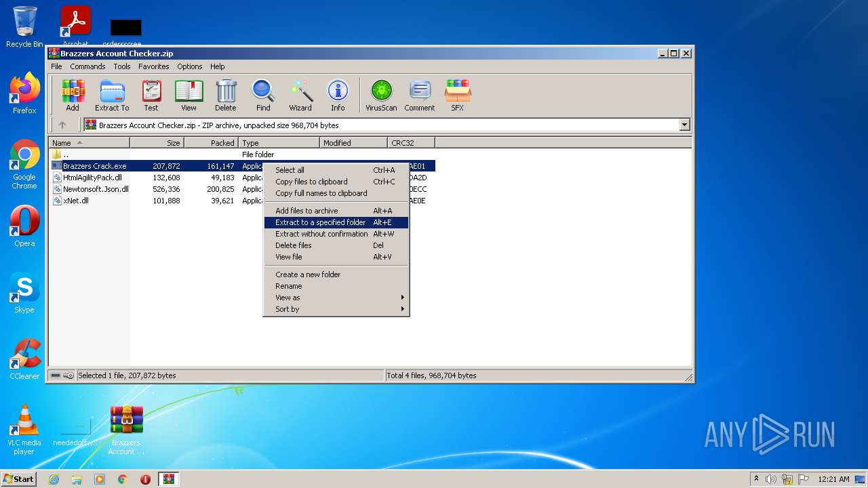Screen dimensions: 868x488
Task: Choose Rename in context menu
Action: pyautogui.click(x=336, y=286)
